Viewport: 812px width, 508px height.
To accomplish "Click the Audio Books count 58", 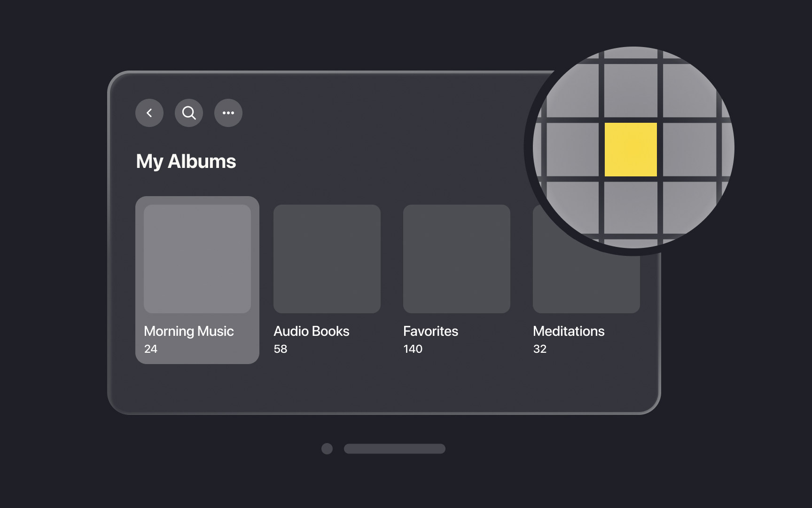I will pyautogui.click(x=281, y=349).
